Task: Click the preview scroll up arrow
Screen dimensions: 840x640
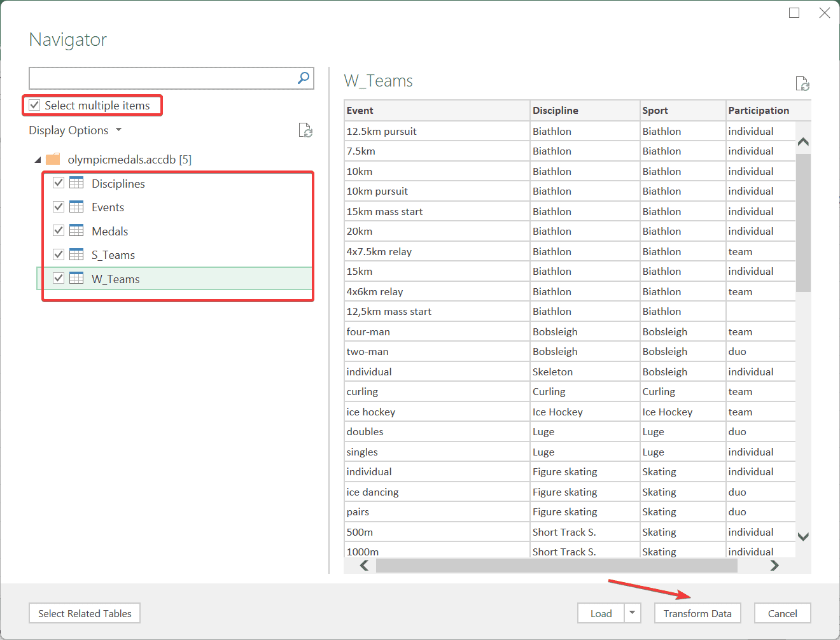Action: tap(803, 142)
